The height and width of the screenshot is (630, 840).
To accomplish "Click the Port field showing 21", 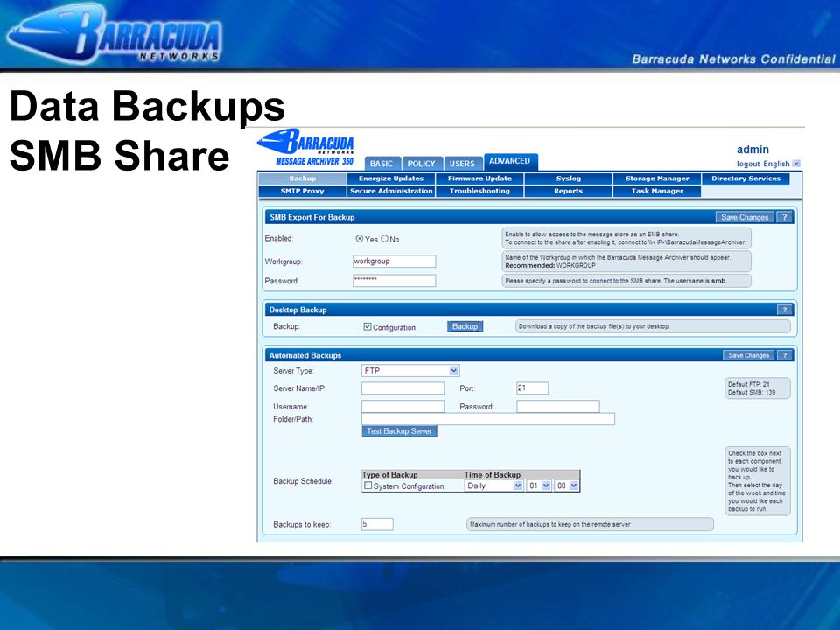I will [532, 388].
